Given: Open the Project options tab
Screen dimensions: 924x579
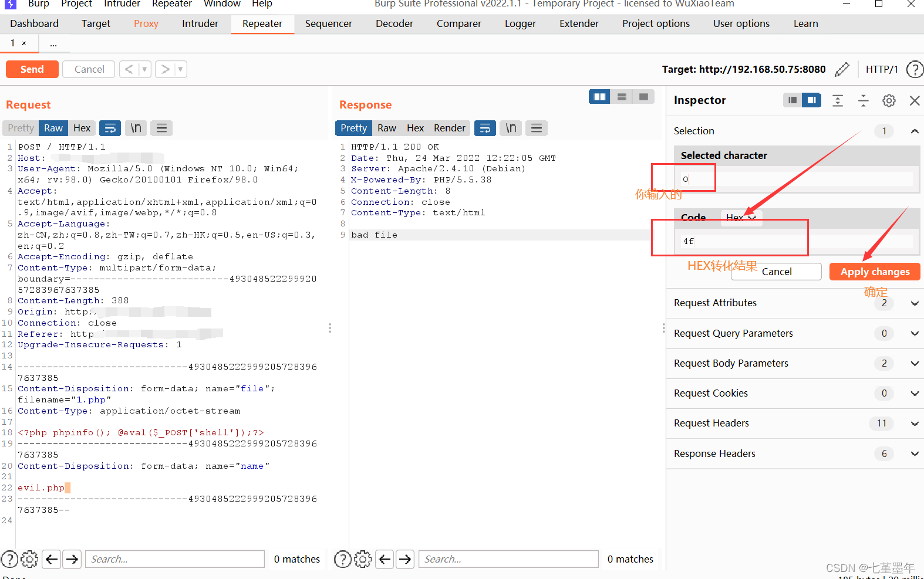Looking at the screenshot, I should click(x=656, y=23).
